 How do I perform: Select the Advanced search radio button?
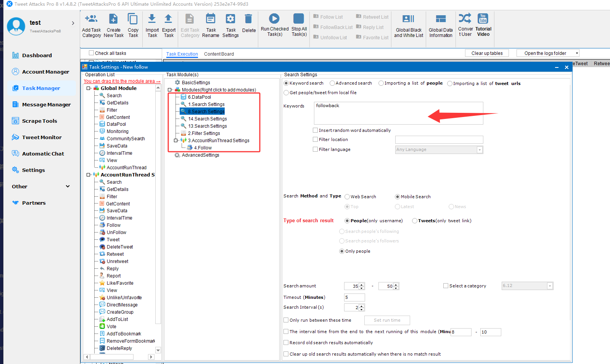tap(332, 83)
